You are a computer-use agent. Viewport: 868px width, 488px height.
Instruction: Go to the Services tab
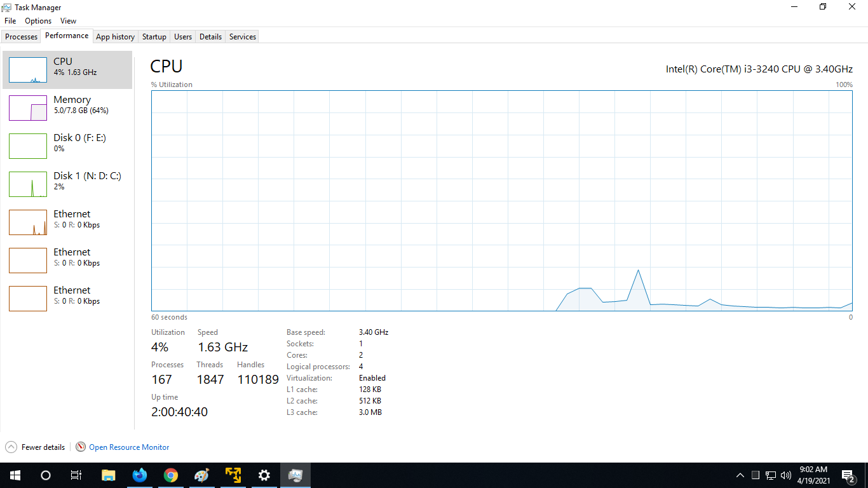coord(243,37)
